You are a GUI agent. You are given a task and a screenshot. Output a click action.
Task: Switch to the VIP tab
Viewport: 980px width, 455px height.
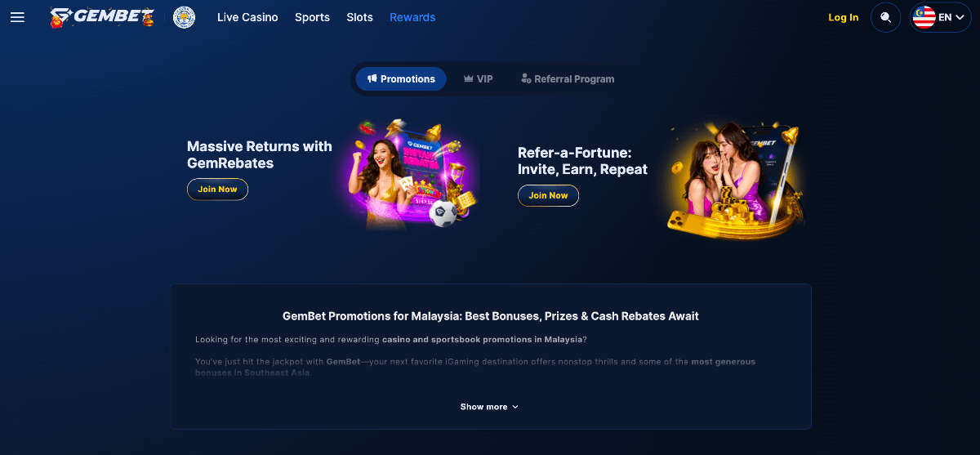click(x=479, y=79)
